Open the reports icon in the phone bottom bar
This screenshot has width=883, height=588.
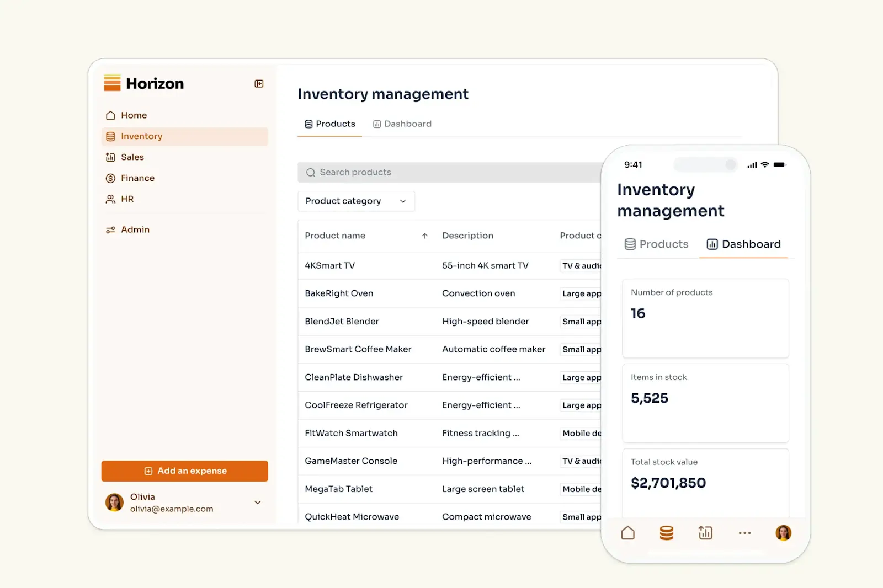tap(705, 533)
